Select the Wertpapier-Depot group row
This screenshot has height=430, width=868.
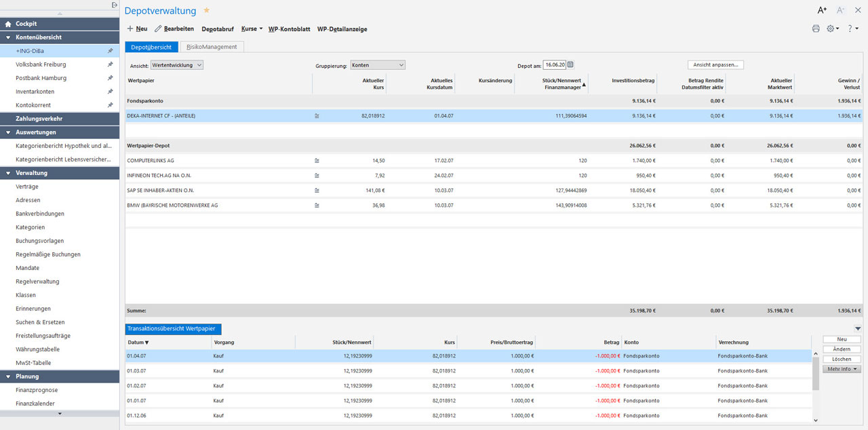pyautogui.click(x=494, y=146)
